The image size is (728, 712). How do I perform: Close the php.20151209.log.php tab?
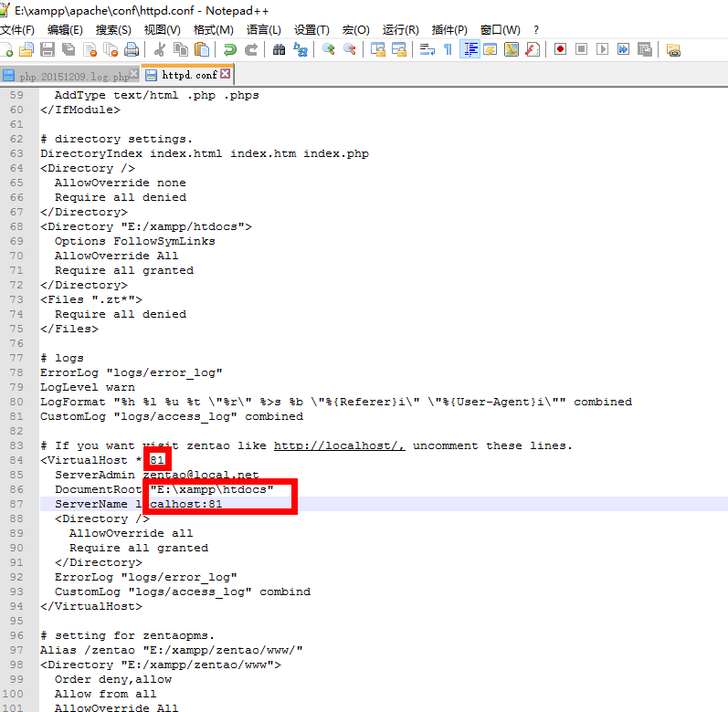(133, 74)
